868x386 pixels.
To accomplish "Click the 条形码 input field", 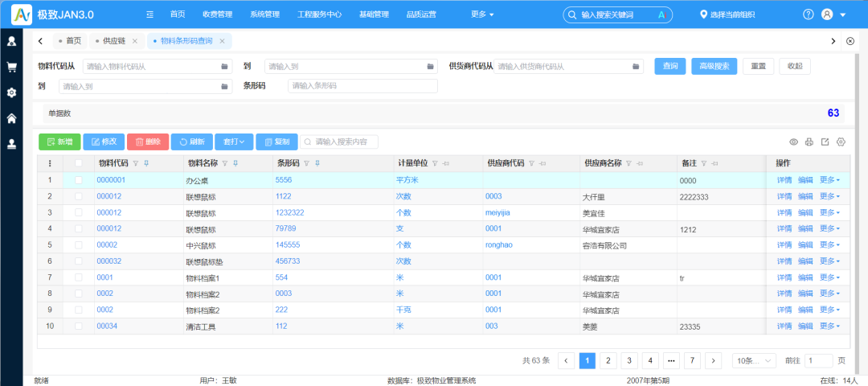I will (x=362, y=86).
